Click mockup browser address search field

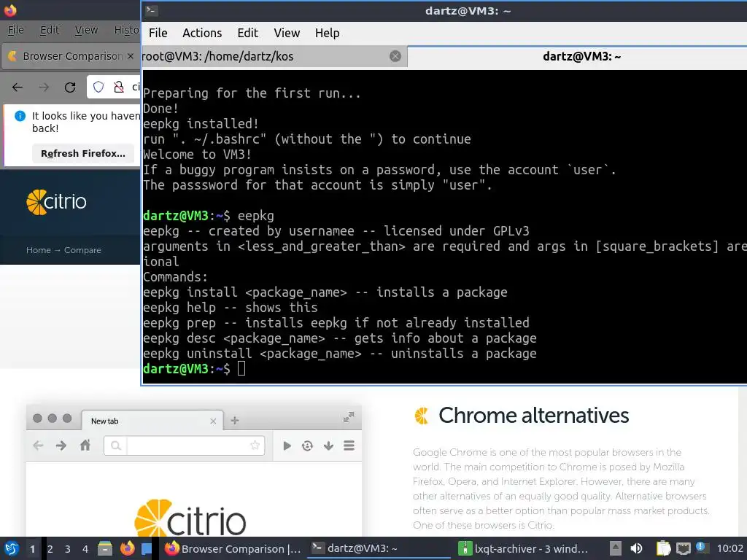185,446
